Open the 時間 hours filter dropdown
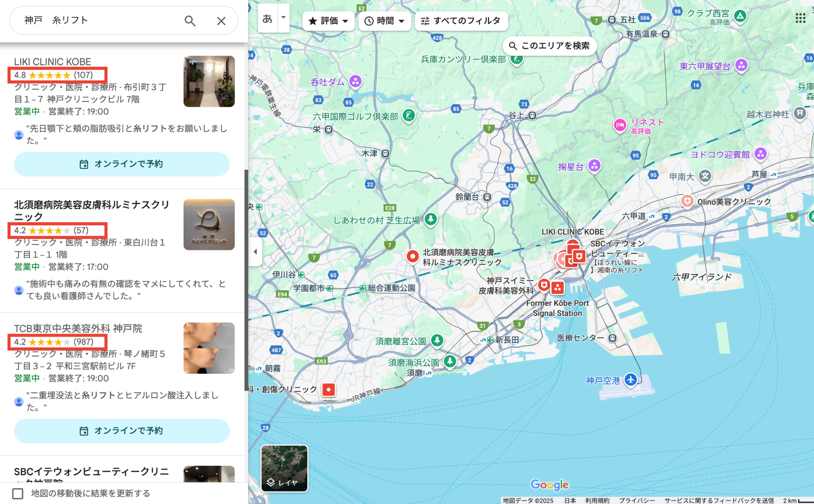 384,21
